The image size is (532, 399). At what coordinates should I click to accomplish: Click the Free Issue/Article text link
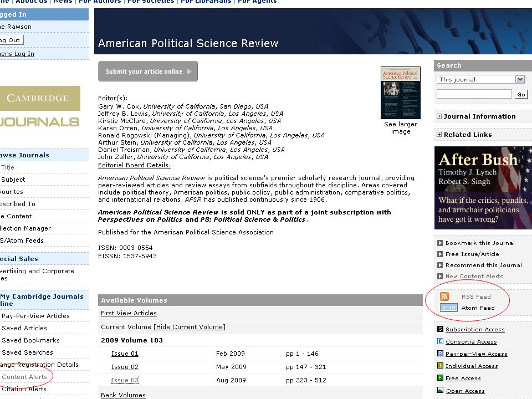pos(472,254)
